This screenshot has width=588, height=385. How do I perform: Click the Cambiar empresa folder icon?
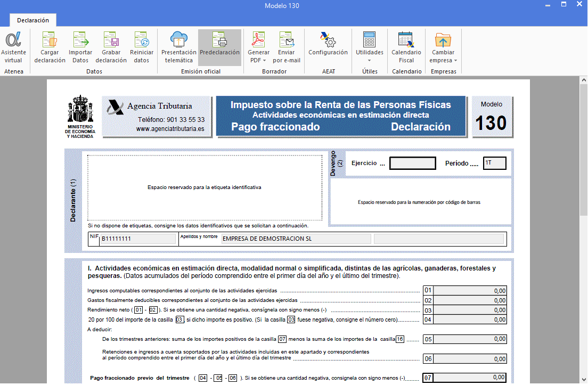point(443,39)
